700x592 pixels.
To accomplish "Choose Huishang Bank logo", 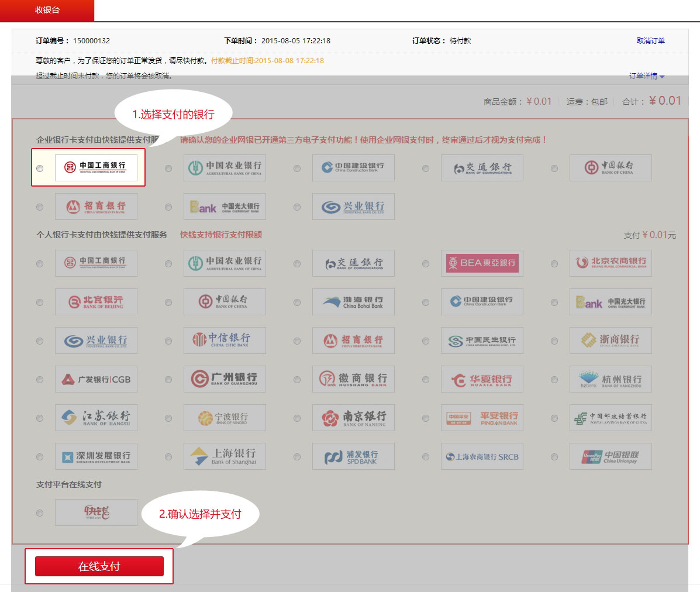I will (x=353, y=379).
